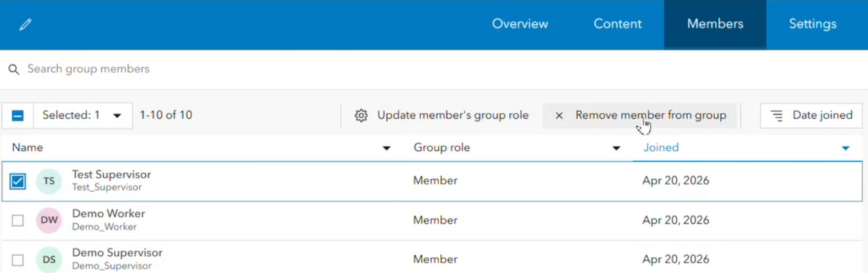
Task: Click the X icon before Remove member
Action: pyautogui.click(x=560, y=116)
